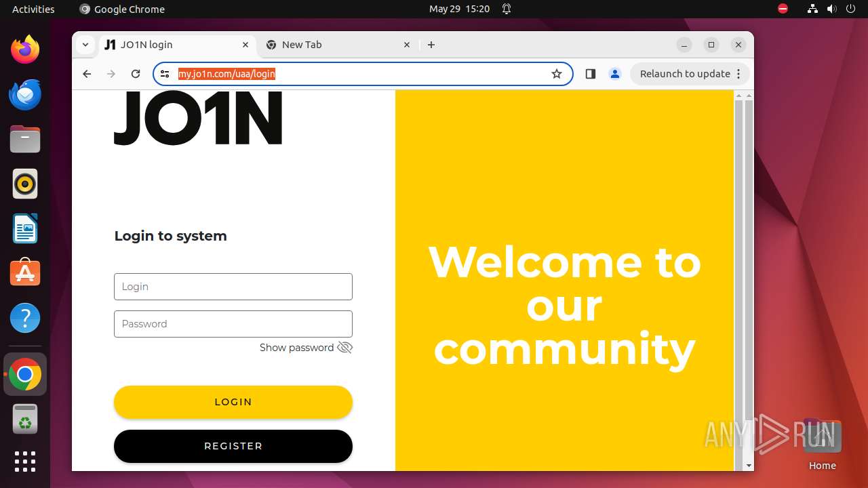Expand the tab search dropdown arrow
The height and width of the screenshot is (488, 868).
point(85,45)
